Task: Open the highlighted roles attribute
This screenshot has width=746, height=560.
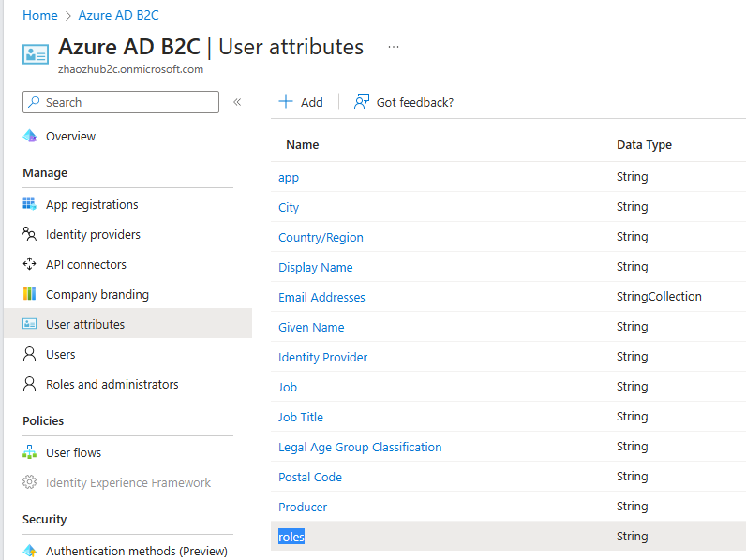Action: click(x=291, y=537)
